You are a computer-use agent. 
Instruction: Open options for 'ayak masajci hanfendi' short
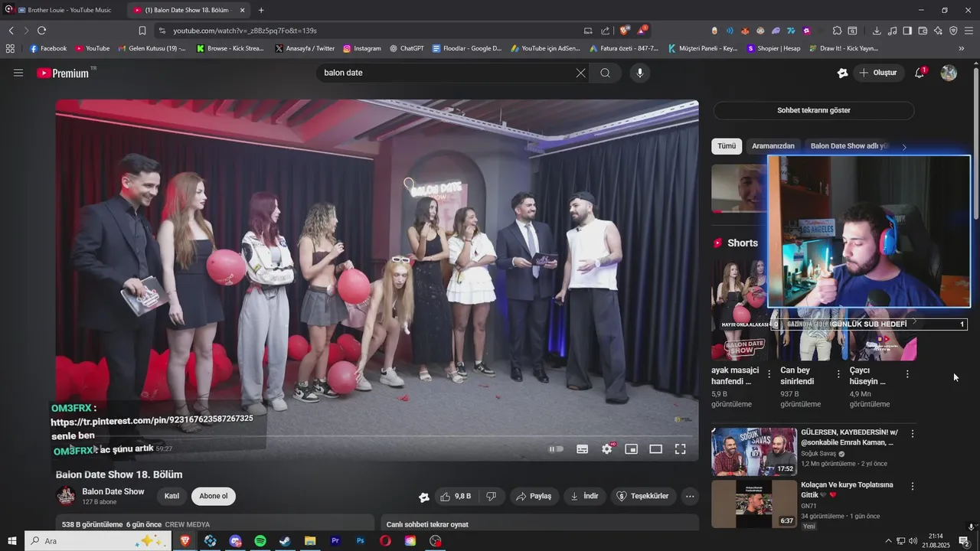pos(769,374)
